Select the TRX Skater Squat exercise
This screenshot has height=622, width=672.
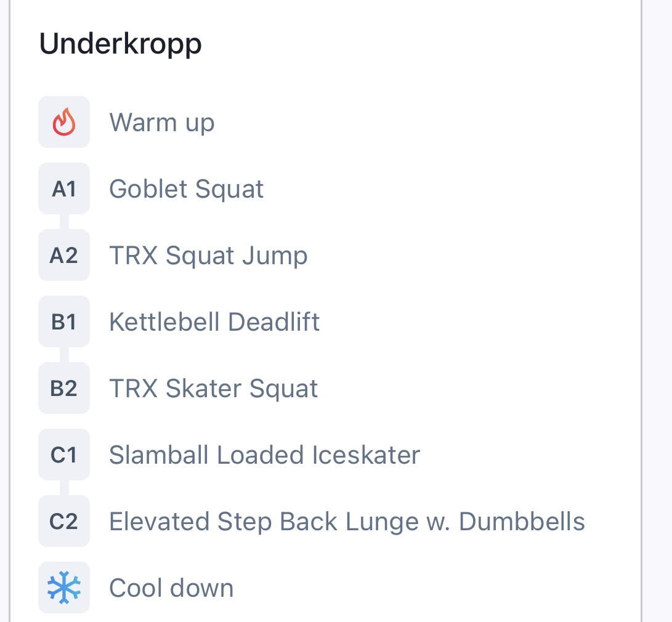213,388
